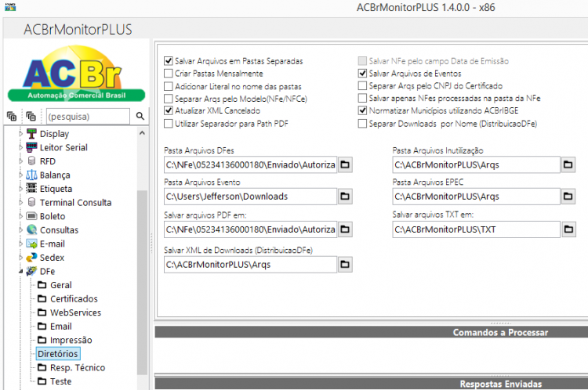588x390 pixels.
Task: Click the search magnifier icon
Action: point(140,116)
